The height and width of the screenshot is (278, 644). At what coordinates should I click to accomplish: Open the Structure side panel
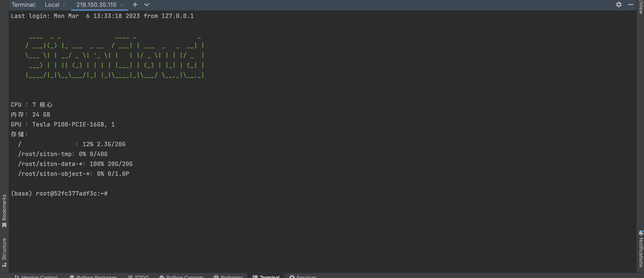tap(4, 252)
